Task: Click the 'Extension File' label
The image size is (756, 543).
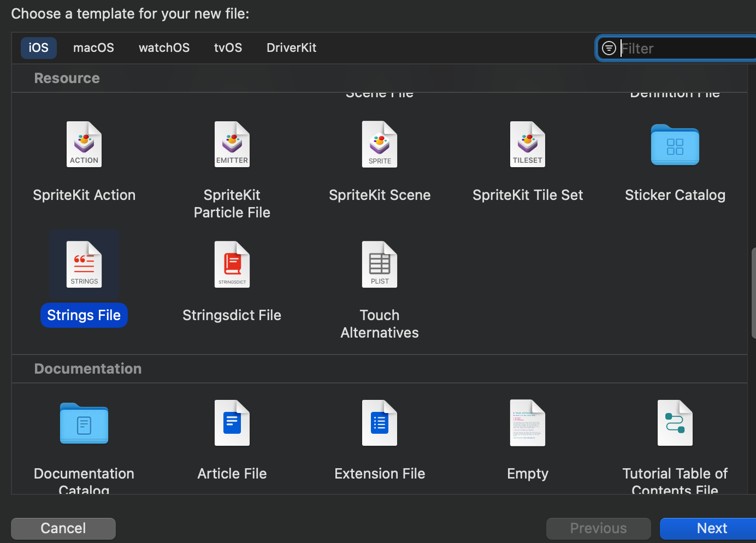Action: [x=380, y=474]
